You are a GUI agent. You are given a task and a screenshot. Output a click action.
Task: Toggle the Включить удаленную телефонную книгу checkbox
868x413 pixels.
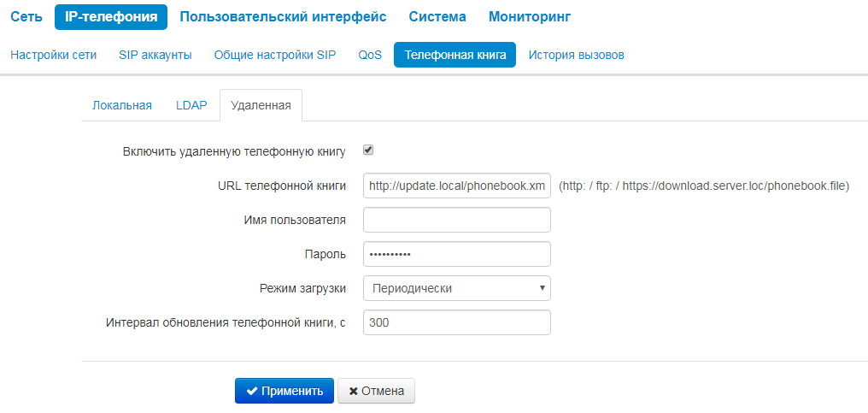click(368, 150)
